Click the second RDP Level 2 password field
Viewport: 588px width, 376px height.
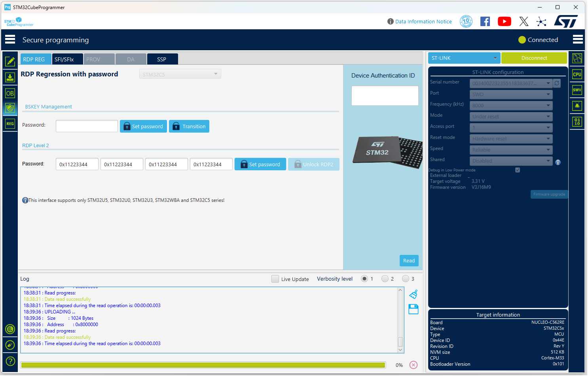pos(122,164)
